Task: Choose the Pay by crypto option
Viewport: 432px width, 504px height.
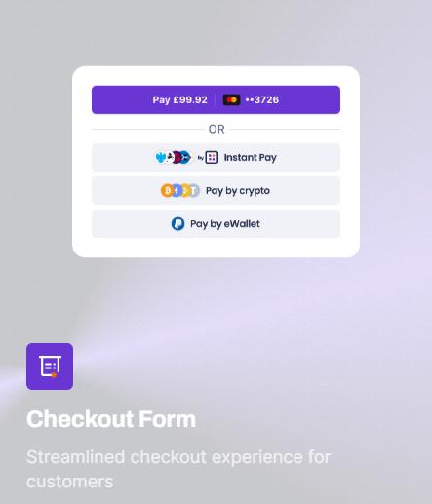Action: point(216,191)
